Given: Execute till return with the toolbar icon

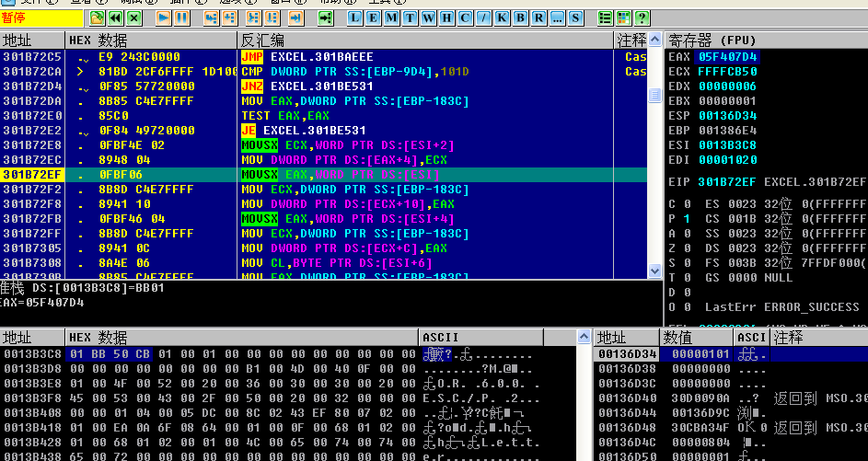Looking at the screenshot, I should pos(296,17).
